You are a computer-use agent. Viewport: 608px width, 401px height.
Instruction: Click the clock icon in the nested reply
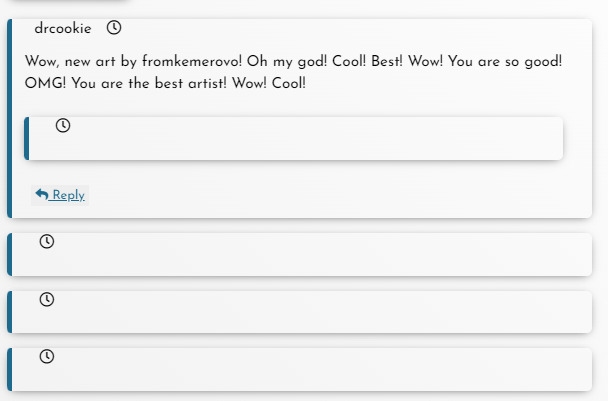(x=63, y=125)
